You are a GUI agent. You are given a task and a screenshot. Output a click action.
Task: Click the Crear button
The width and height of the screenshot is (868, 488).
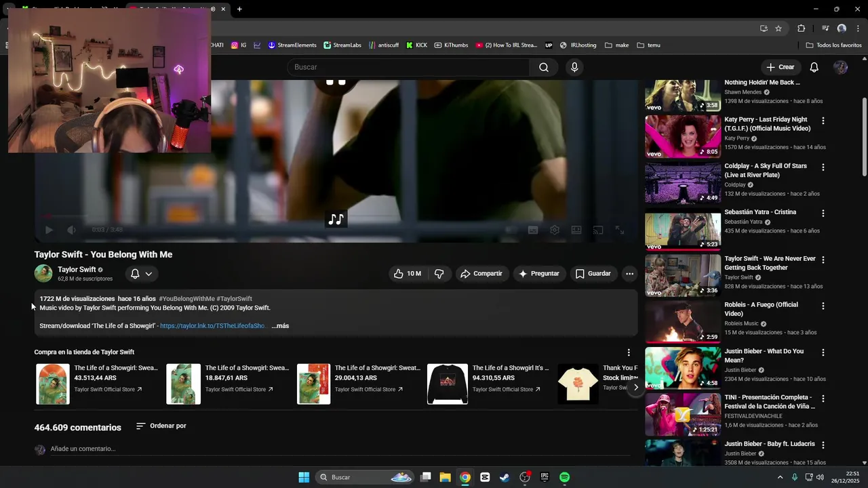point(781,67)
